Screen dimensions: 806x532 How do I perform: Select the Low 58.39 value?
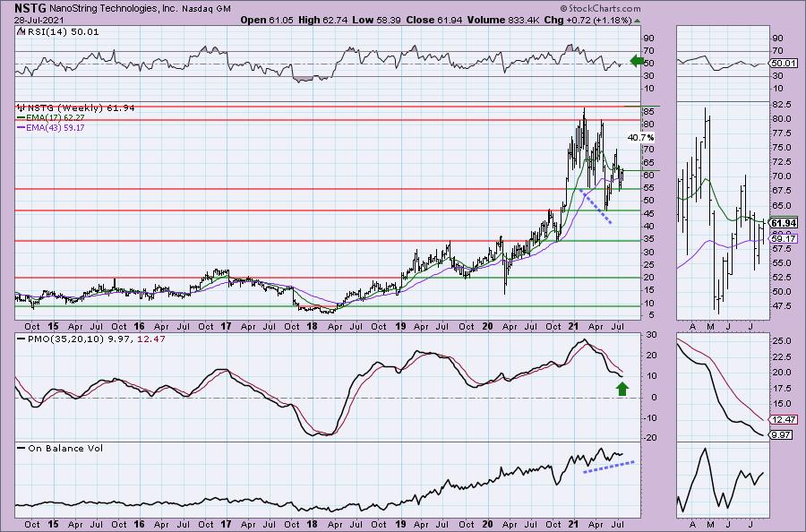point(376,20)
